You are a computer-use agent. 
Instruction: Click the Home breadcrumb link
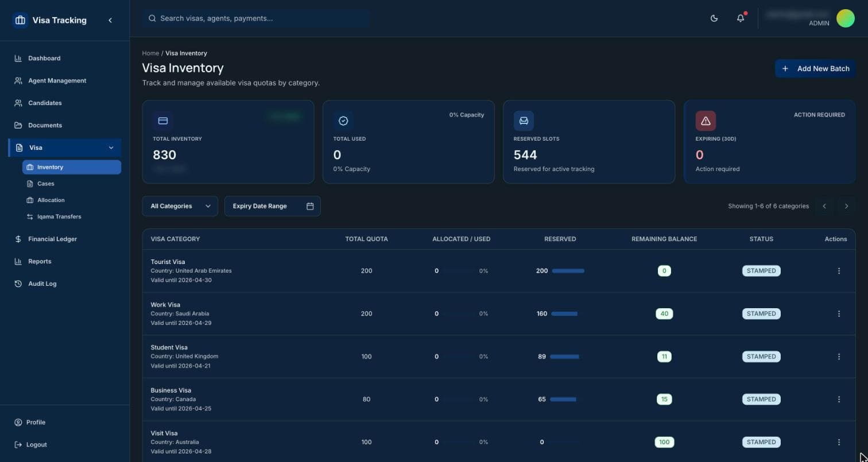pos(150,53)
